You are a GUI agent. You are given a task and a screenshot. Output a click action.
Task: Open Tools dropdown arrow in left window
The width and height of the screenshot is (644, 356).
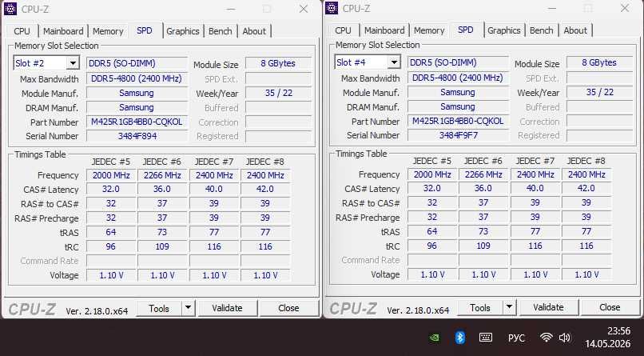[188, 307]
